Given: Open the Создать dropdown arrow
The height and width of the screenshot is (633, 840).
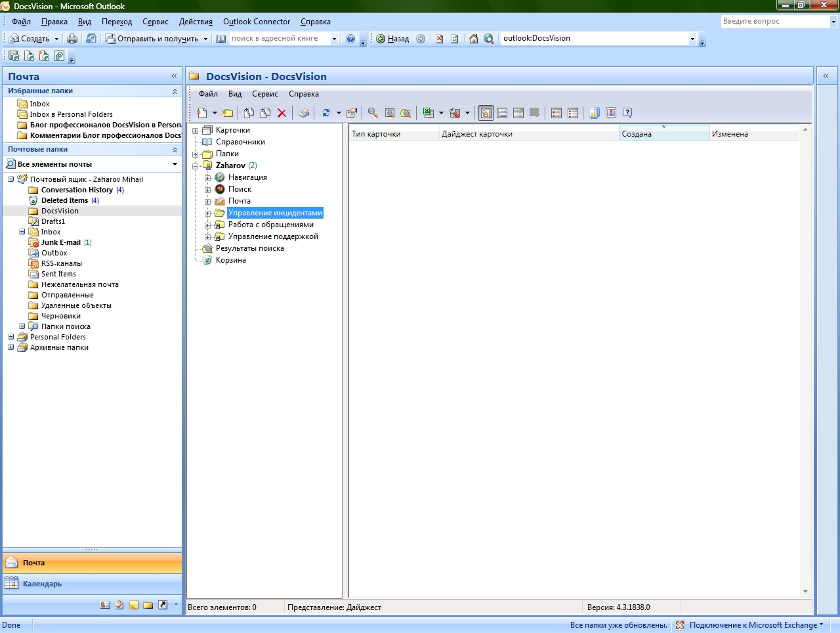Looking at the screenshot, I should pyautogui.click(x=56, y=39).
